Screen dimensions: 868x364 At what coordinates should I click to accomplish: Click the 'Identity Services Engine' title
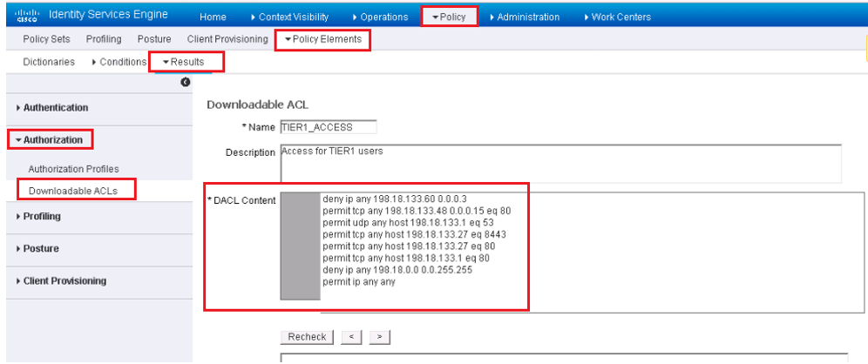[x=108, y=15]
